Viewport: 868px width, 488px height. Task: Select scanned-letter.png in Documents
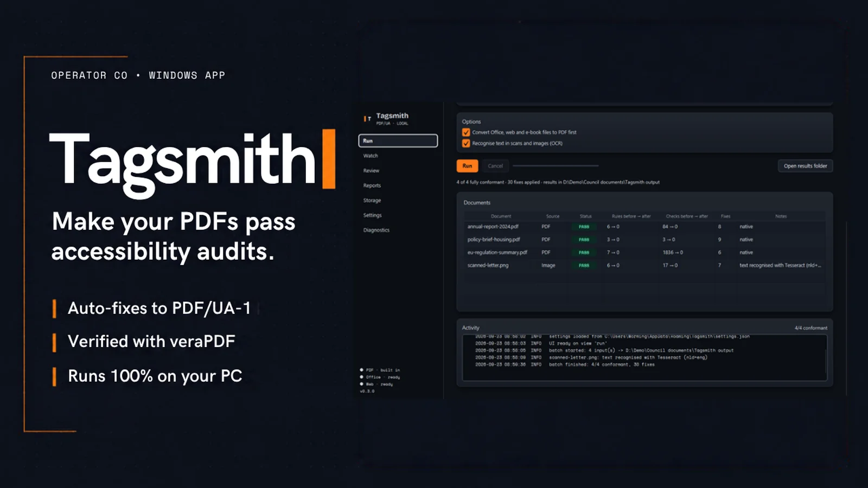point(488,266)
